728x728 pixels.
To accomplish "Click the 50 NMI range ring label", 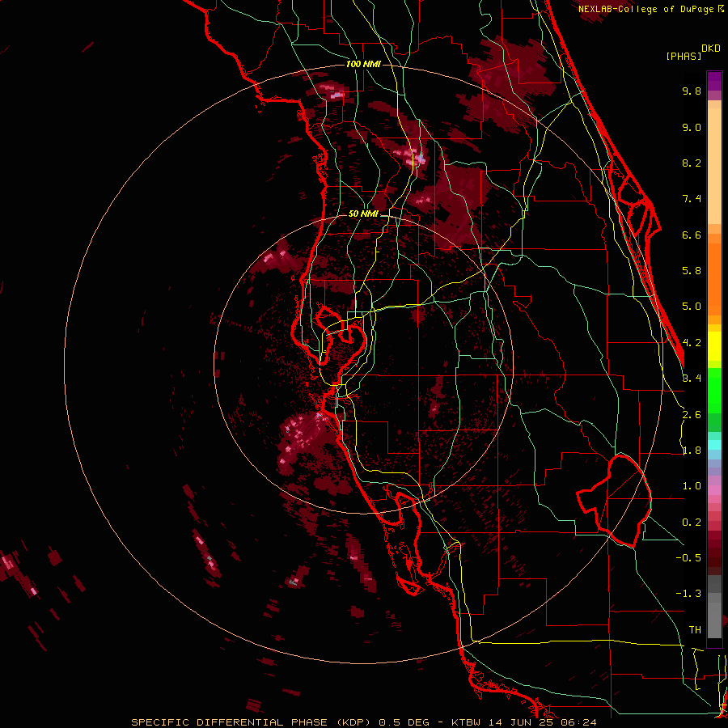I will point(363,214).
